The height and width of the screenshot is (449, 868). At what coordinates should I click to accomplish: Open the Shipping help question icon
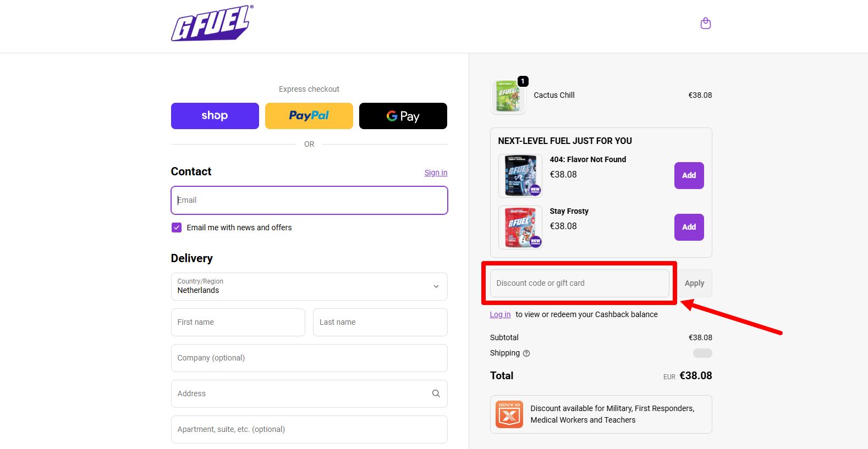point(526,353)
